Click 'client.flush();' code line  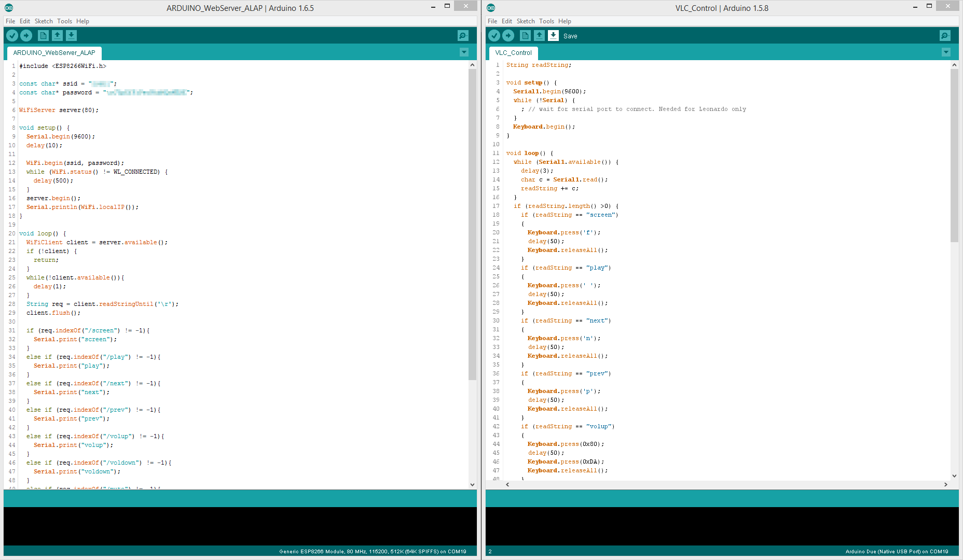53,313
